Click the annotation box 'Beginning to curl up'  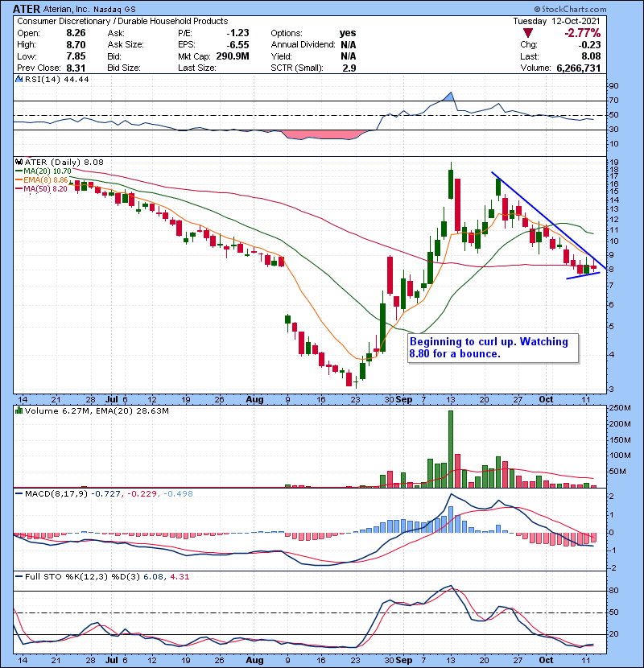coord(493,348)
